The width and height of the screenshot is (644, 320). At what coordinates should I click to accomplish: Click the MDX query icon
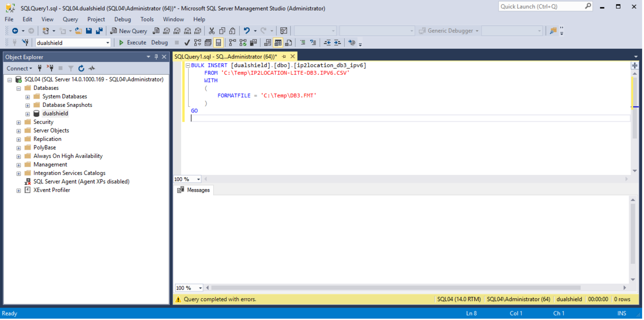coord(166,31)
